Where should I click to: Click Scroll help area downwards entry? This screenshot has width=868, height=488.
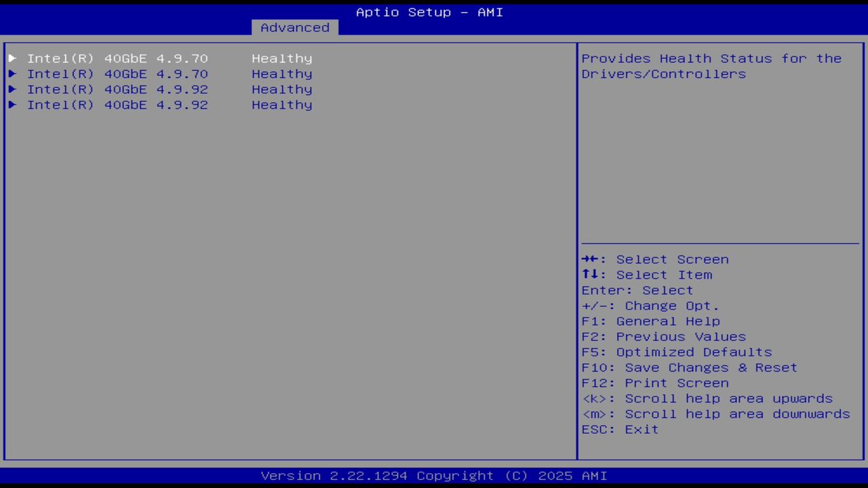pyautogui.click(x=716, y=413)
